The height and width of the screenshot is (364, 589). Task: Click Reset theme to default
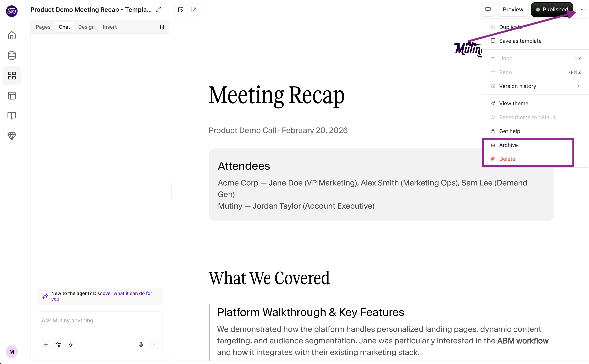[x=535, y=117]
